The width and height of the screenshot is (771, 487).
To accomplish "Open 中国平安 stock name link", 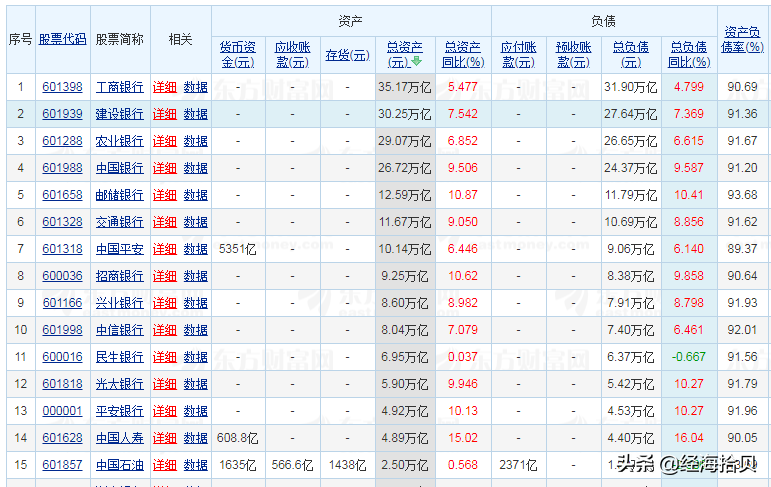I will tap(119, 249).
